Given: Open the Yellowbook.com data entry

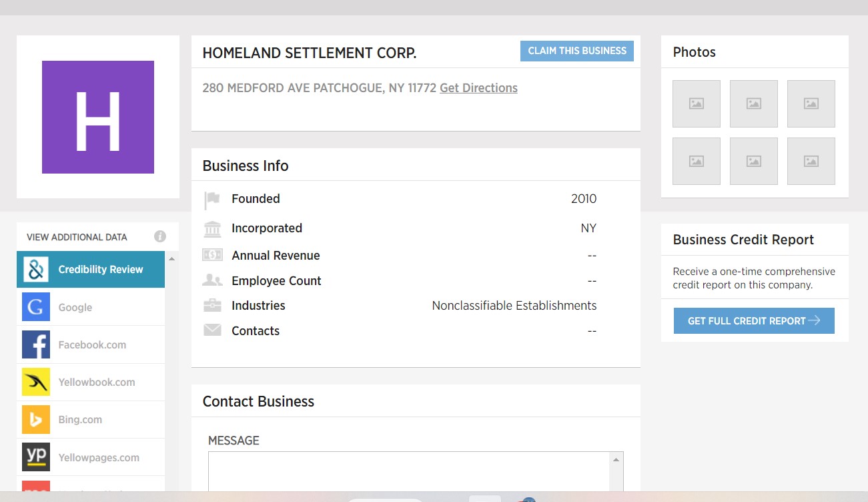Looking at the screenshot, I should [91, 382].
